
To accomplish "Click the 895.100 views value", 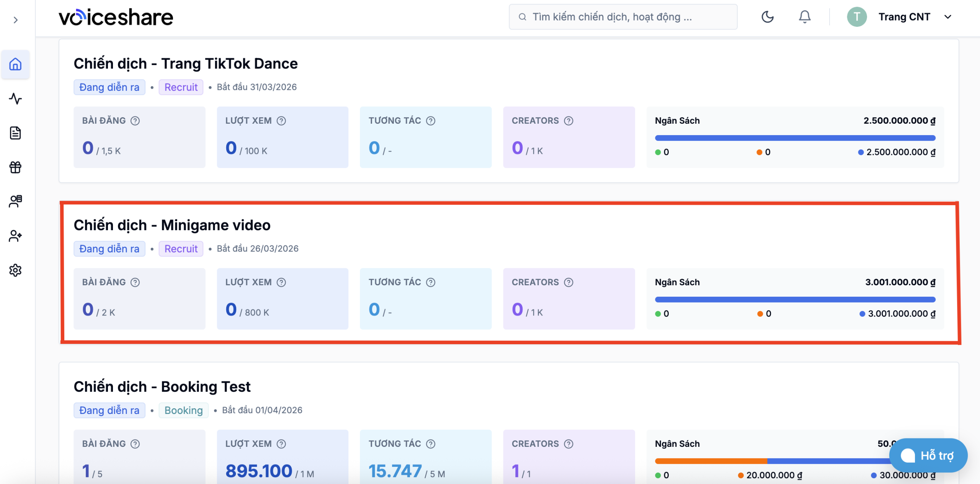I will click(259, 471).
